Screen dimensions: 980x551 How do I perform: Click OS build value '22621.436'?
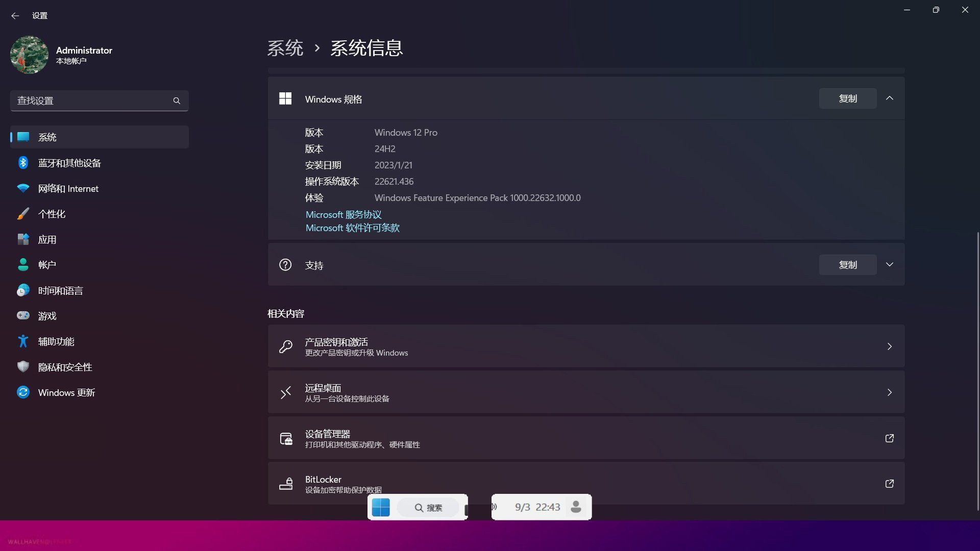pyautogui.click(x=394, y=182)
